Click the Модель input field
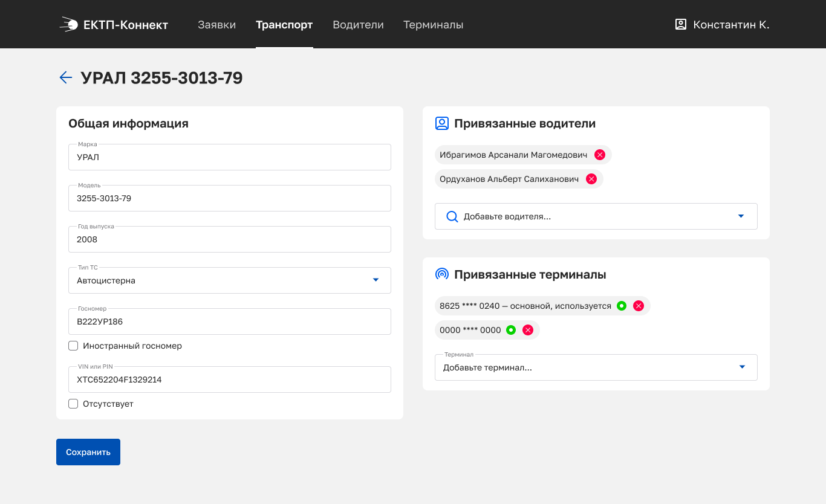The image size is (826, 504). (x=230, y=198)
